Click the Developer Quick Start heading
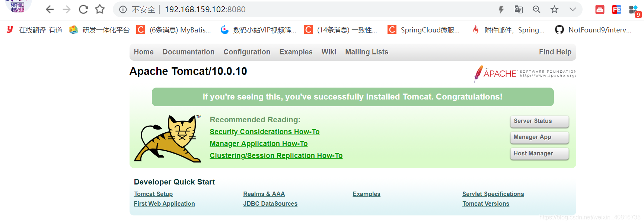644x224 pixels. 174,182
